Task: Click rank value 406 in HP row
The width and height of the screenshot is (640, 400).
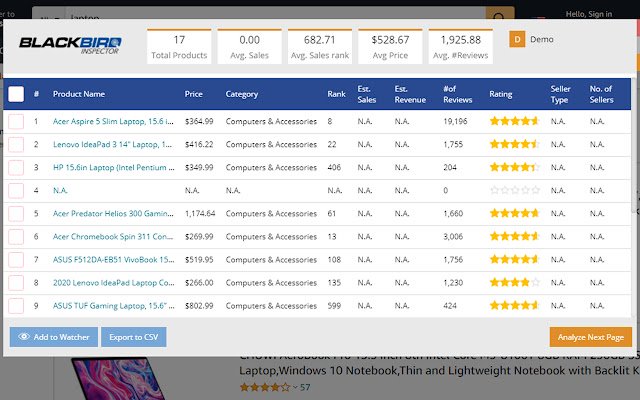Action: [334, 167]
